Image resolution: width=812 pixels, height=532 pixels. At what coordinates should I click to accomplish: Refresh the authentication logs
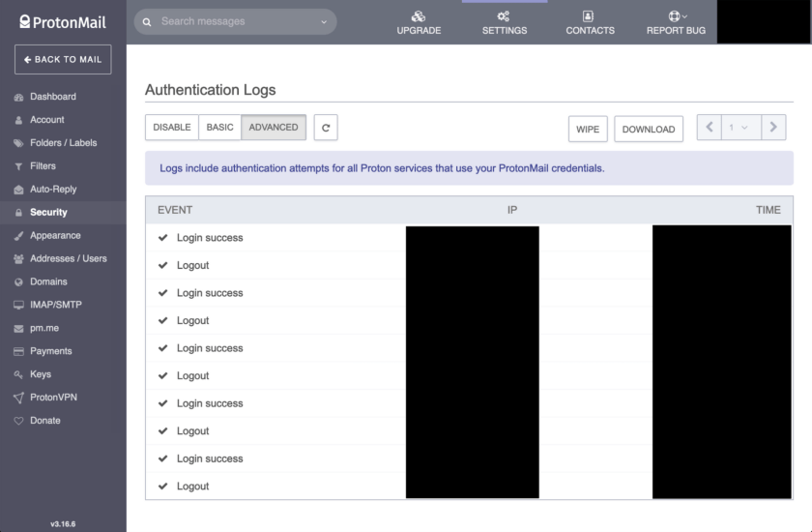coord(326,128)
